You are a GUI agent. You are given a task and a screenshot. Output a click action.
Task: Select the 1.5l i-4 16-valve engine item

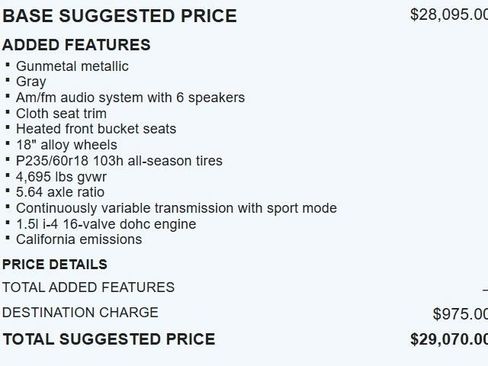[106, 224]
